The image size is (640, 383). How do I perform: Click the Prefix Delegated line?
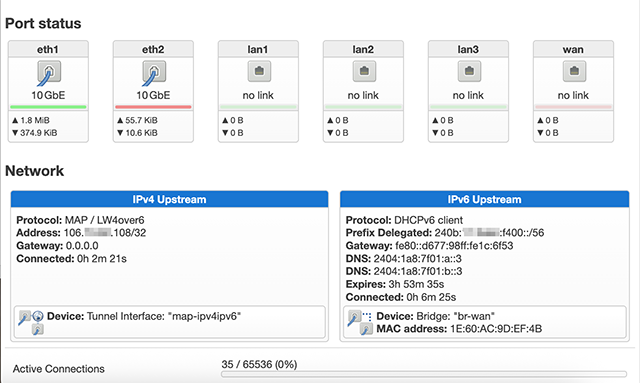pos(445,233)
